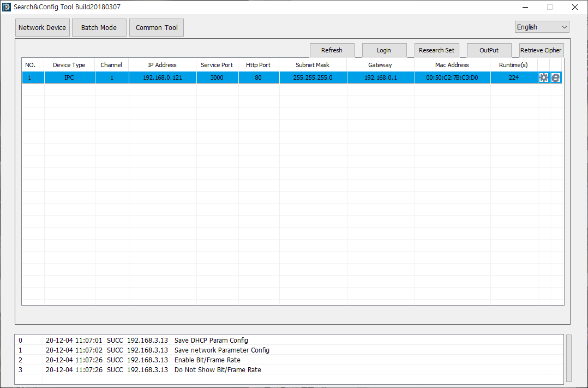Click the Subnet Mask cell showing 255.255.255.0
The image size is (588, 388).
(312, 77)
